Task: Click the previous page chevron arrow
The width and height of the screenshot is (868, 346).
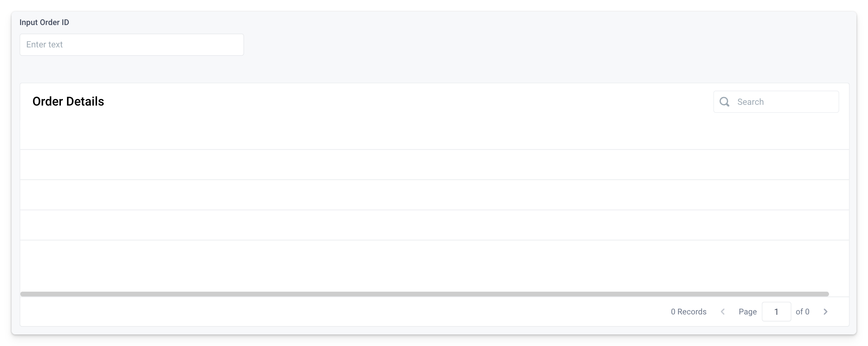Action: coord(722,312)
